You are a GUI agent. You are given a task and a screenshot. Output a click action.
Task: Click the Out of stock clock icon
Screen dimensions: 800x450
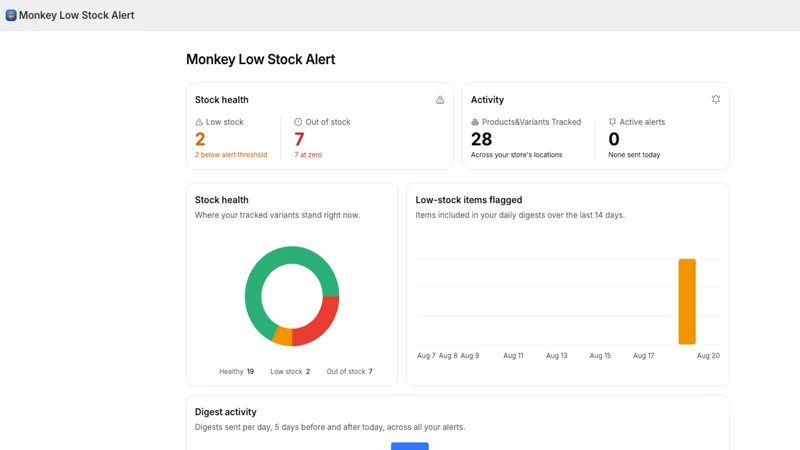[298, 122]
